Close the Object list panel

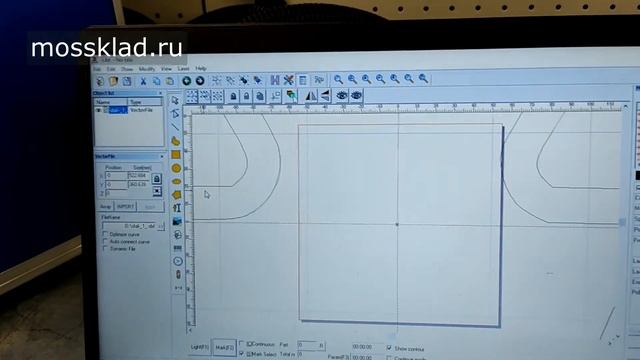point(160,93)
